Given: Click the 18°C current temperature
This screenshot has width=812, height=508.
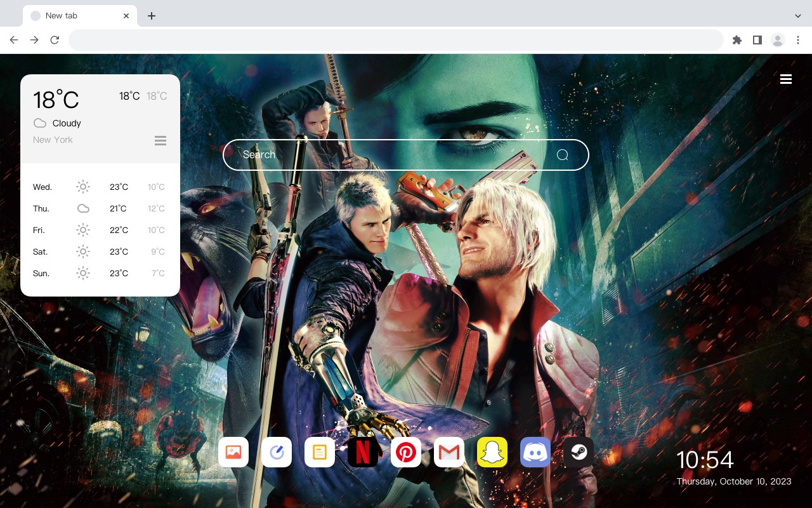Looking at the screenshot, I should coord(56,100).
